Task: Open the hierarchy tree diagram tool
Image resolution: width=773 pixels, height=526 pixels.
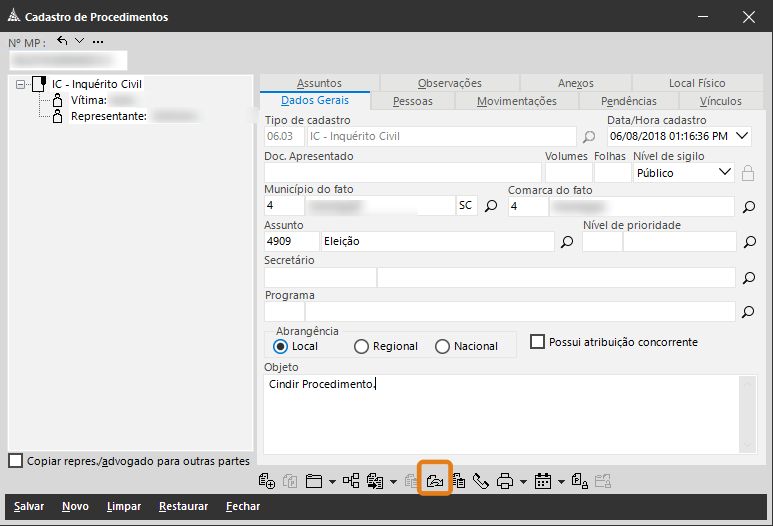Action: point(351,481)
